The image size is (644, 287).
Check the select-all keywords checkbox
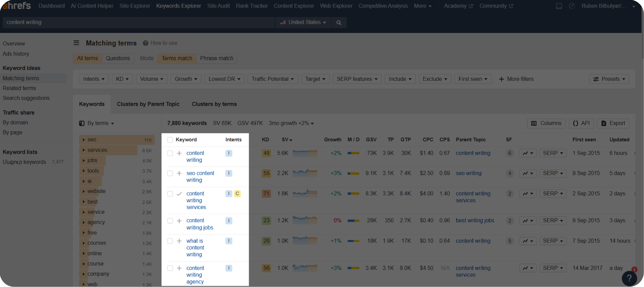coord(170,139)
